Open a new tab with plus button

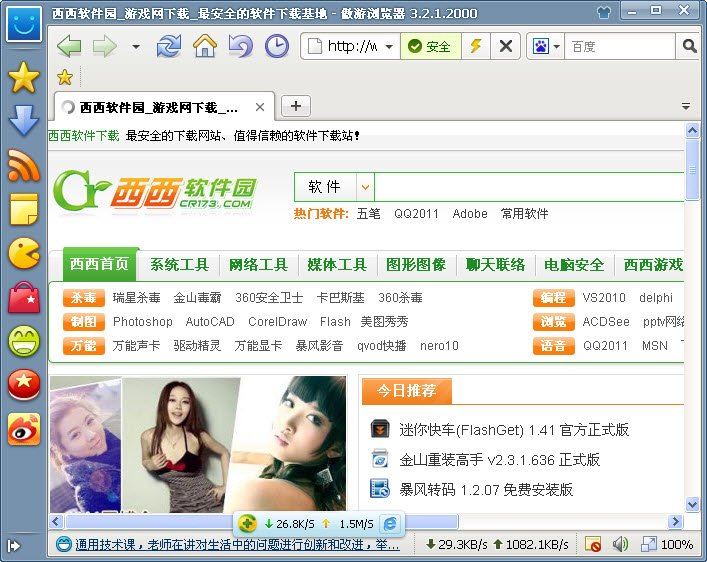click(x=296, y=106)
